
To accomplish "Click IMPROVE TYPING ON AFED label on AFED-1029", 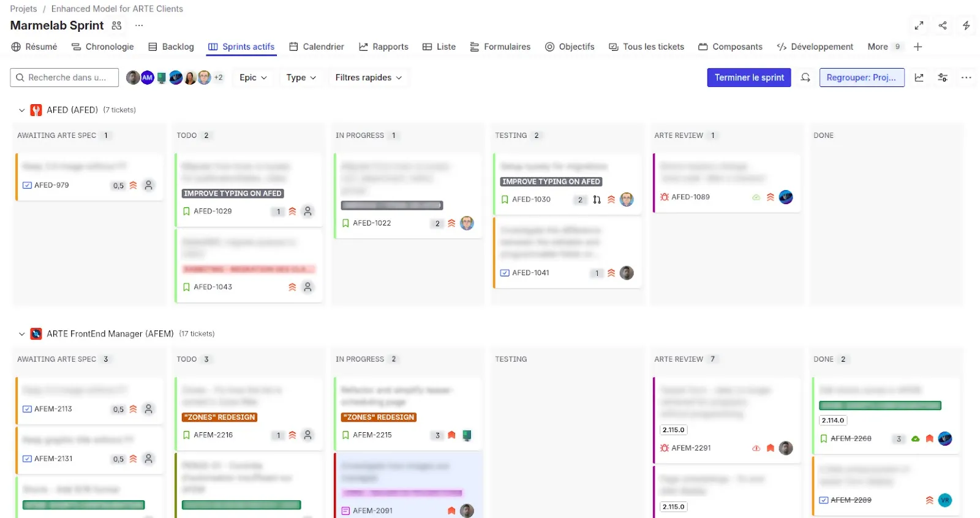I will click(x=233, y=194).
